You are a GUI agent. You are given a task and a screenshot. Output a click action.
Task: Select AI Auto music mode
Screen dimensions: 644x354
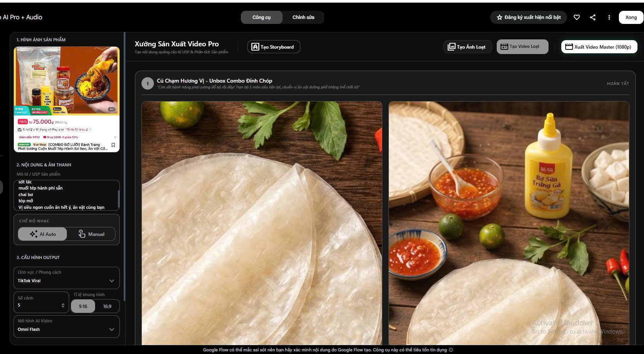coord(43,234)
